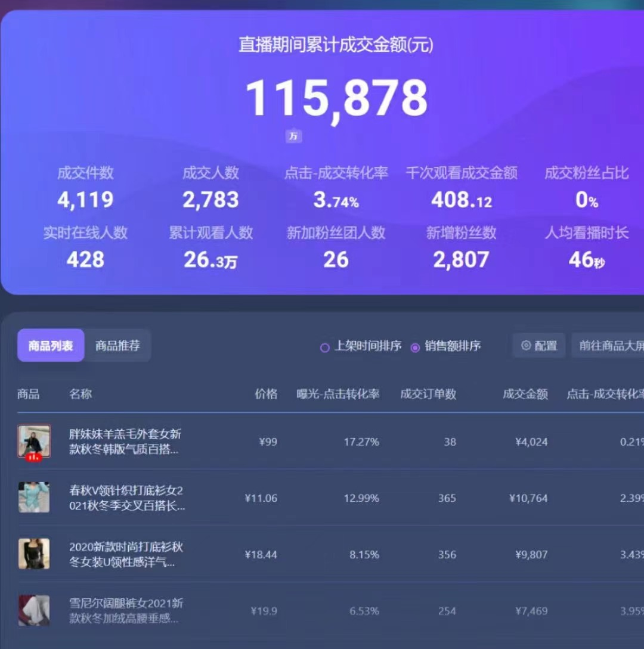The image size is (644, 649).
Task: Click the 成交金额 column header
Action: (x=525, y=394)
